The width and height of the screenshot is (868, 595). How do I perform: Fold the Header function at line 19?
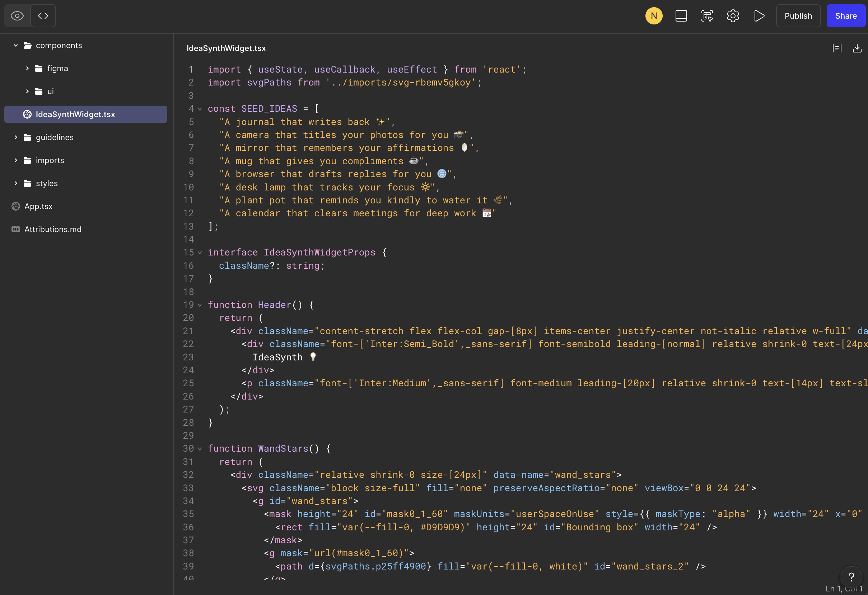coord(200,305)
